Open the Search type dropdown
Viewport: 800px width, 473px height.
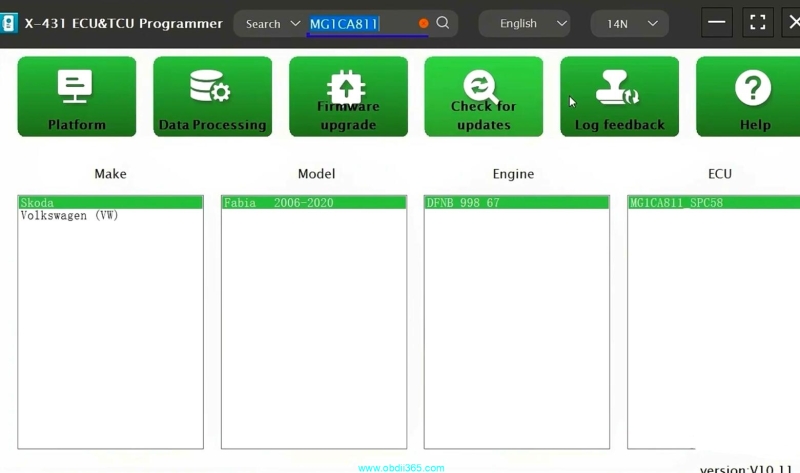tap(272, 24)
